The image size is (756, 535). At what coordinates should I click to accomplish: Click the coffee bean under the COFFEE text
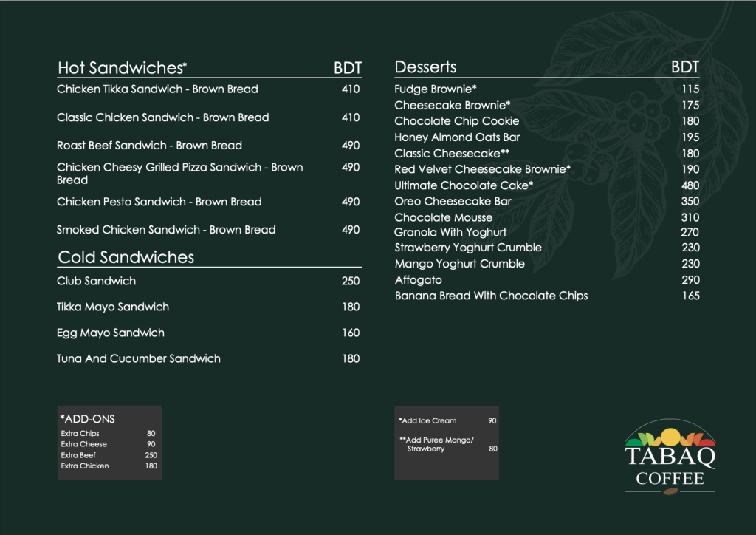670,491
